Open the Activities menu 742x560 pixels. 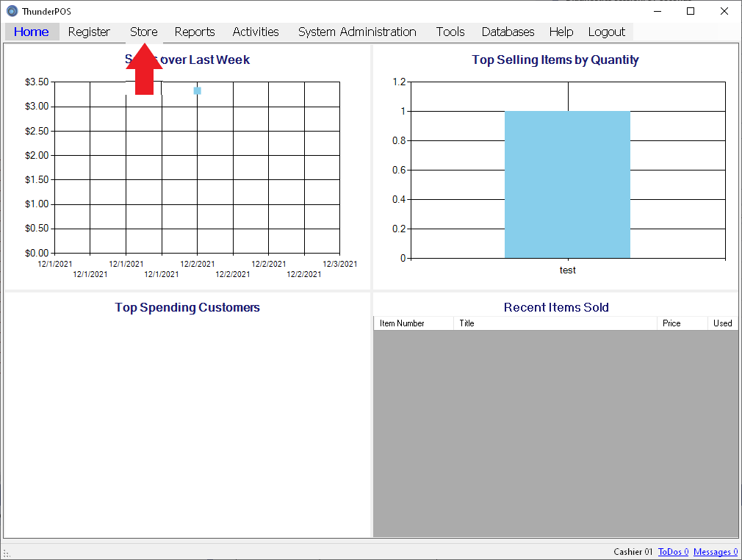click(x=256, y=32)
